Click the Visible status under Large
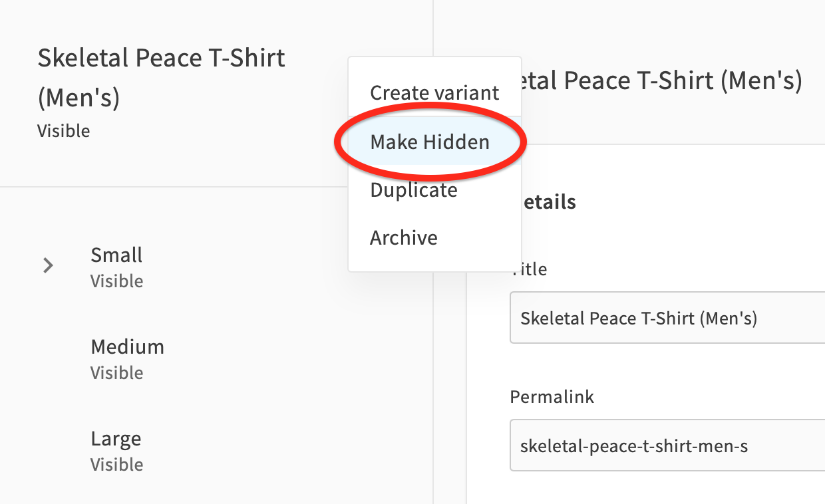The height and width of the screenshot is (504, 825). click(x=116, y=465)
